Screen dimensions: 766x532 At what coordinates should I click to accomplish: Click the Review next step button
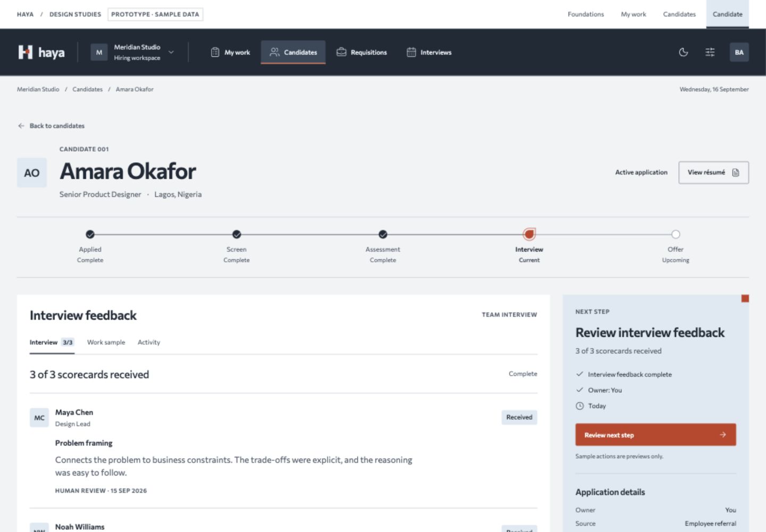click(655, 435)
